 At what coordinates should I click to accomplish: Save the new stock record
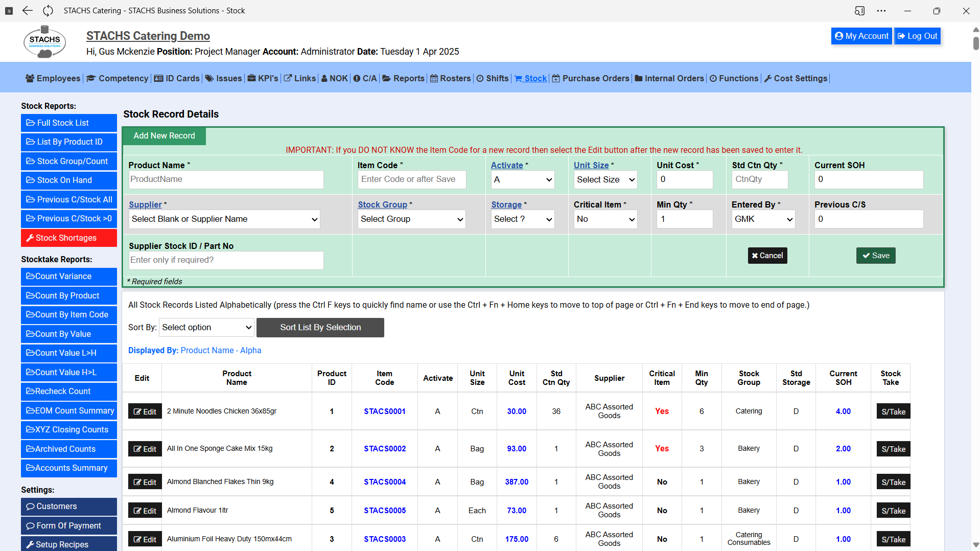[876, 256]
